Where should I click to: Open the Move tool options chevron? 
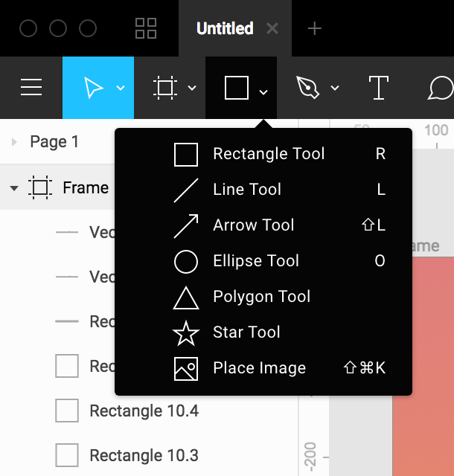(x=121, y=89)
